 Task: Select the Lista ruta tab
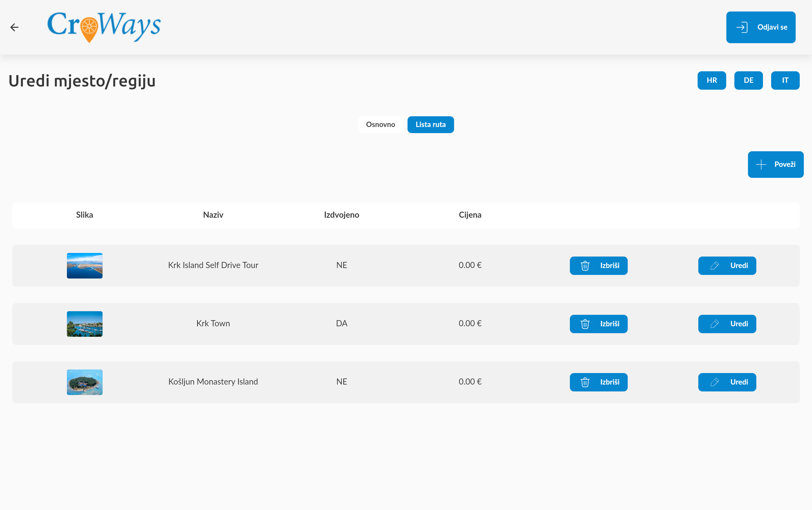(x=431, y=125)
